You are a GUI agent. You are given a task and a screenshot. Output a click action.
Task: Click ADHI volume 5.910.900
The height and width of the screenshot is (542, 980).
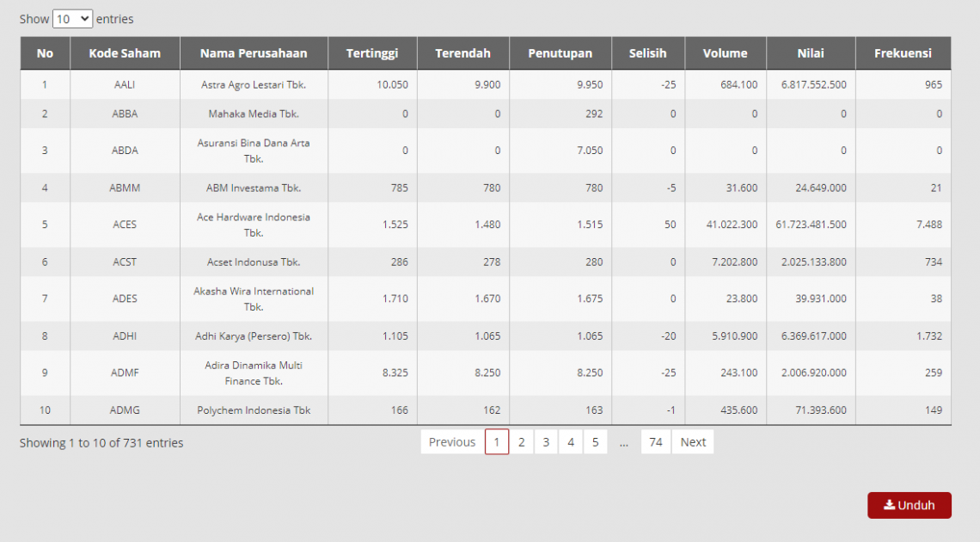(735, 336)
